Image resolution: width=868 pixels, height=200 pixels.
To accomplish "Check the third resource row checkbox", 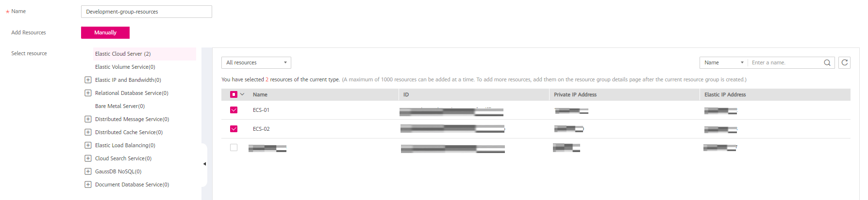I will click(x=234, y=148).
